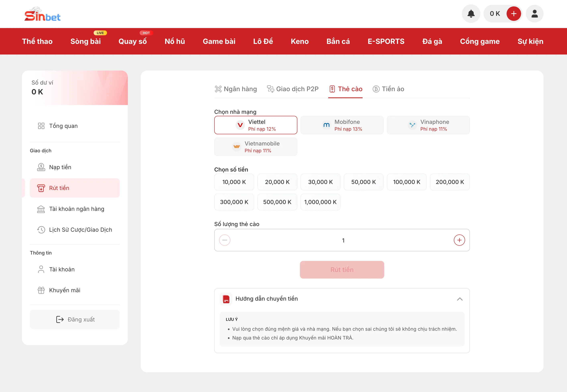
Task: Open Lô Đề in the navigation bar
Action: click(x=263, y=41)
